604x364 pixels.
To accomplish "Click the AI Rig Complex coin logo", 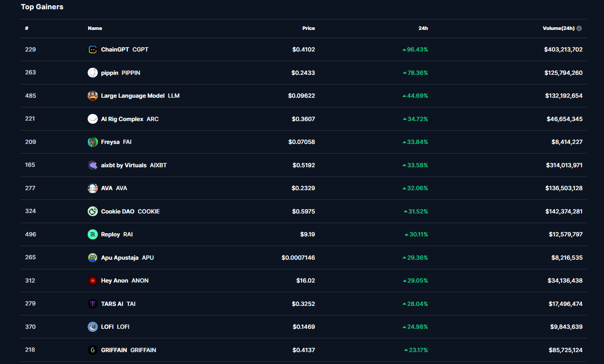I will click(93, 119).
